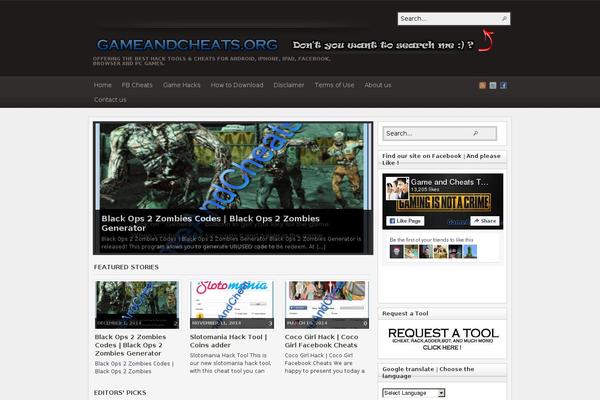This screenshot has height=400, width=600.
Task: Click the Black Ops 2 Zombies slider image
Action: tap(233, 166)
